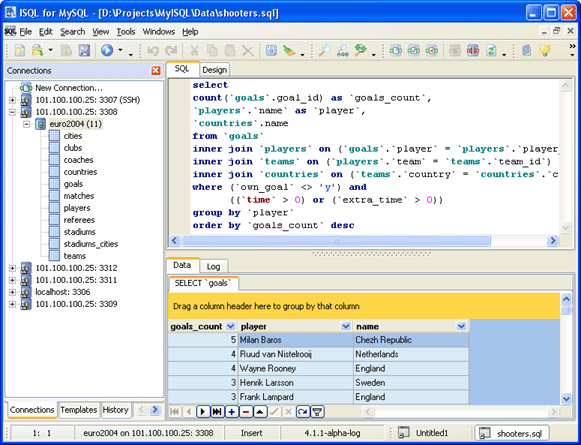
Task: Click the SQL editor scroll right arrow
Action: (x=552, y=241)
